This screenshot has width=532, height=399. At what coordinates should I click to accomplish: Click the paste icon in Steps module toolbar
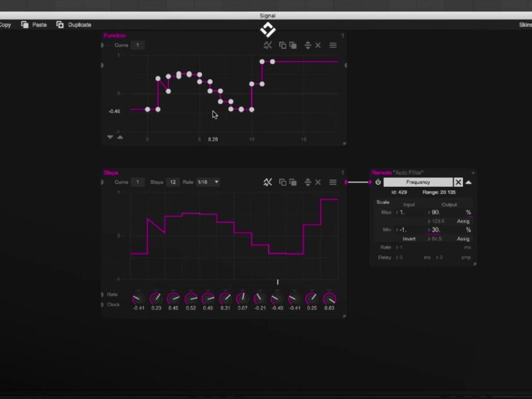pyautogui.click(x=293, y=182)
